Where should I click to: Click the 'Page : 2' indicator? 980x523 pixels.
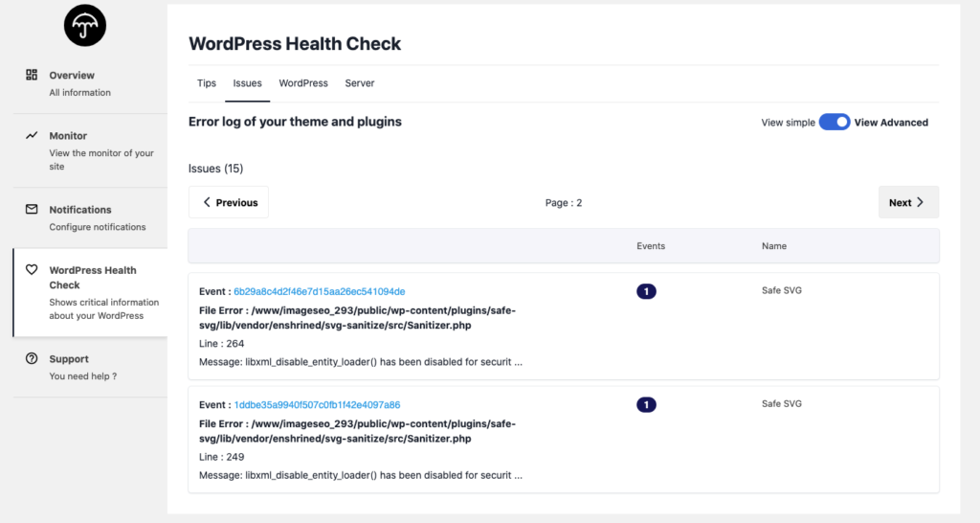563,203
